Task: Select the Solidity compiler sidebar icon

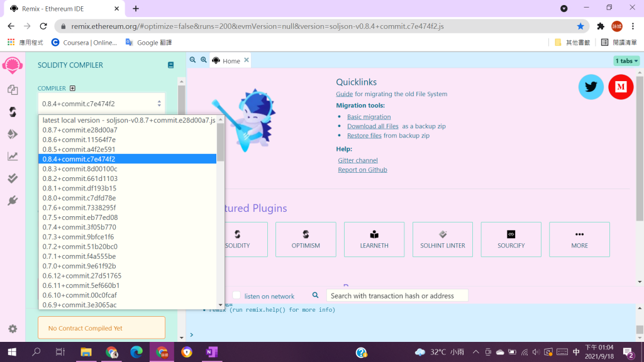Action: pos(13,112)
